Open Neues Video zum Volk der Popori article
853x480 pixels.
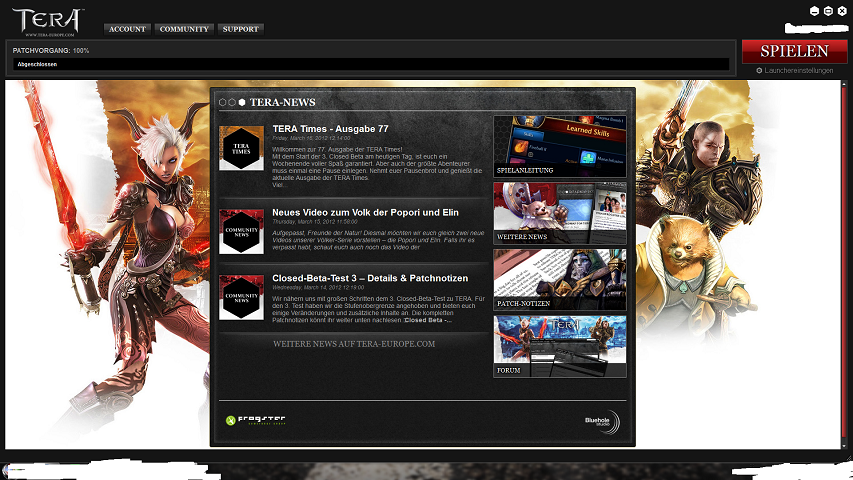(x=365, y=213)
